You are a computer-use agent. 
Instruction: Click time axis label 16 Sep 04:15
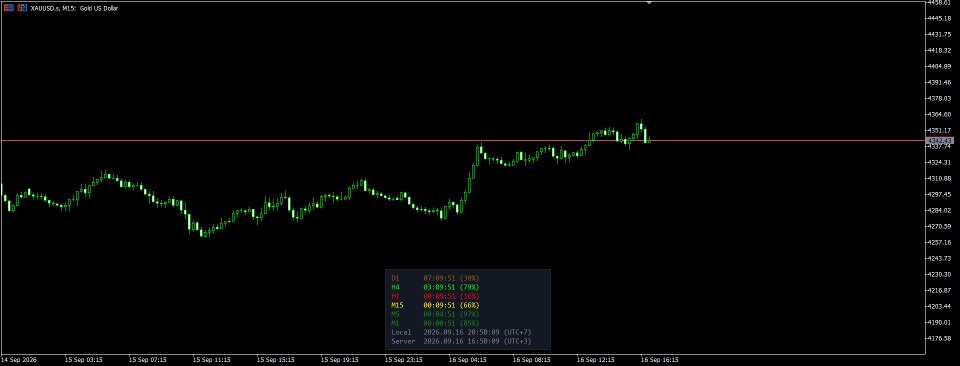(467, 360)
